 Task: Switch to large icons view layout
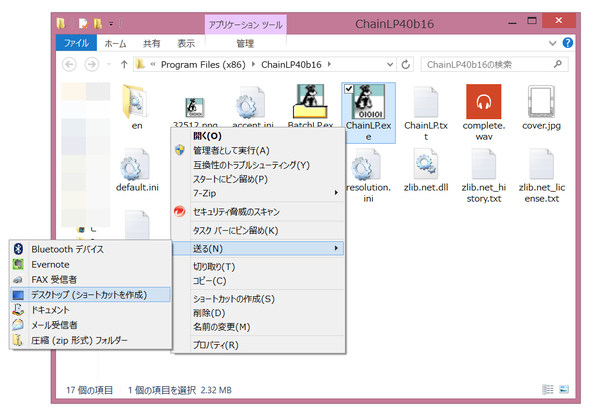(564, 390)
